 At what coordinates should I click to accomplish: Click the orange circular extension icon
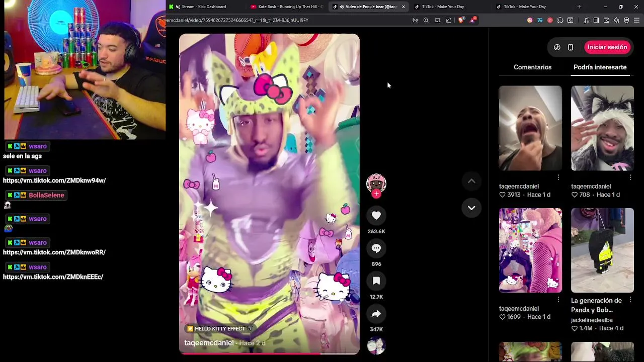pyautogui.click(x=530, y=20)
